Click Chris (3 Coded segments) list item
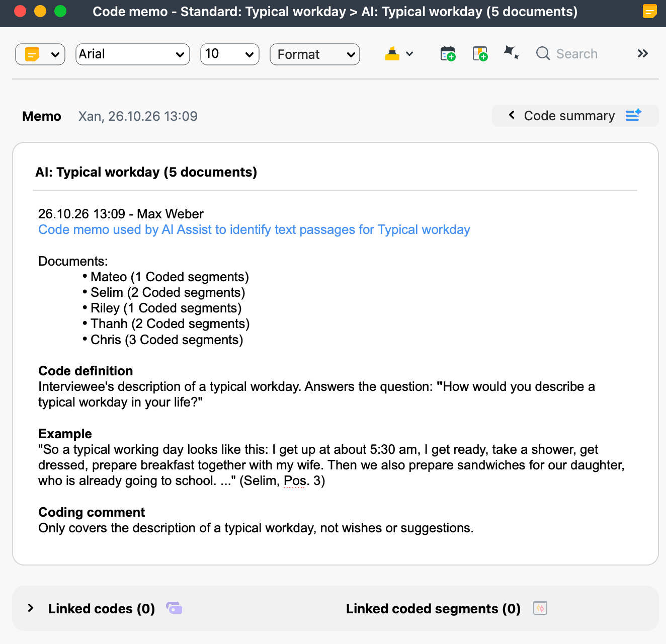Screen dimensions: 666x644 pos(167,340)
